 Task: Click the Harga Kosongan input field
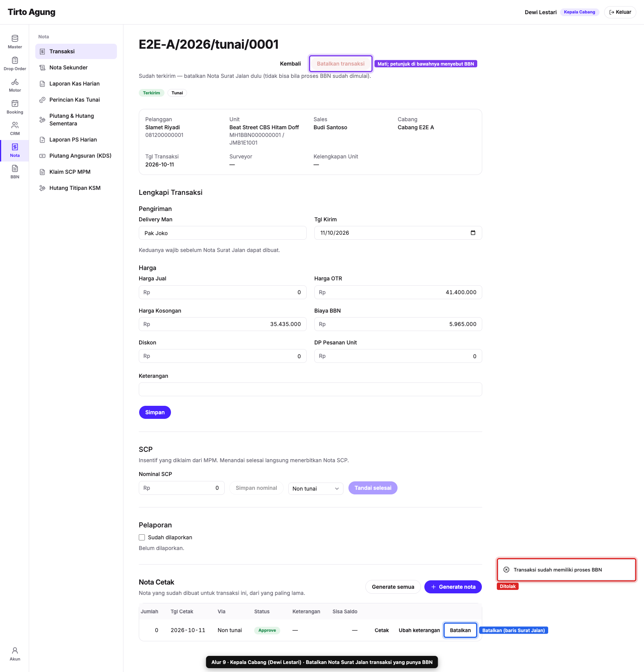coord(223,324)
